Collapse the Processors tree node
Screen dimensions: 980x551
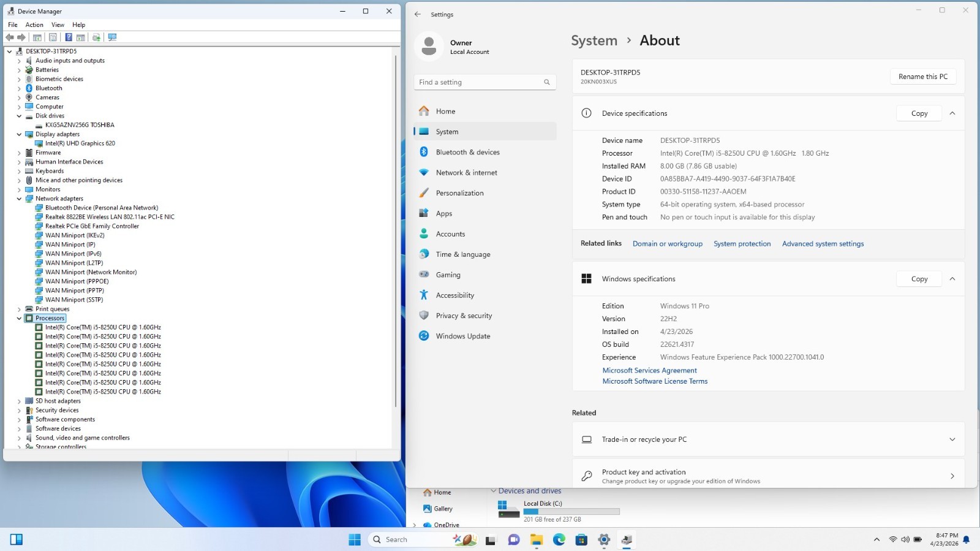19,318
